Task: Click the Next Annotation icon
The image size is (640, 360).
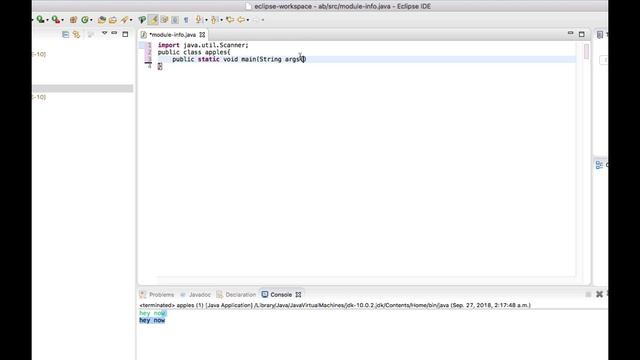Action: point(199,20)
